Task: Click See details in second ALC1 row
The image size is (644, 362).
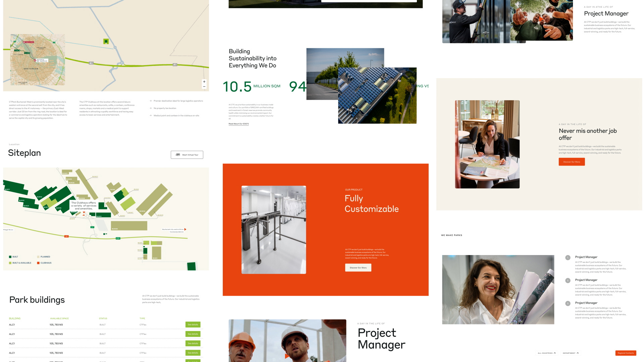Action: tap(193, 334)
